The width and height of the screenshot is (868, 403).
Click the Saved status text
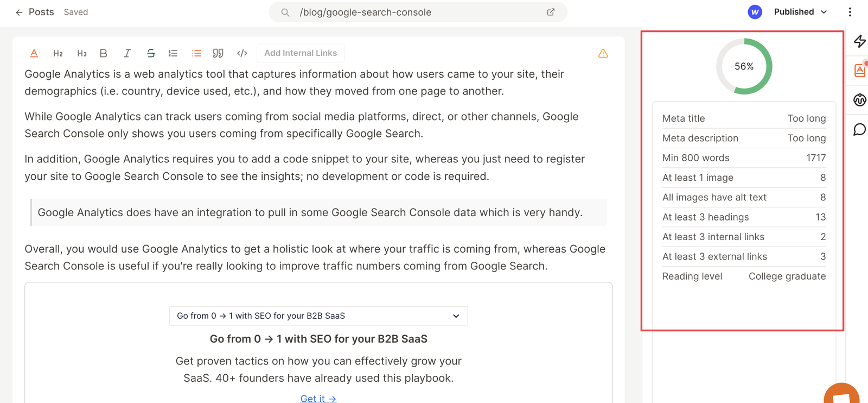(76, 12)
